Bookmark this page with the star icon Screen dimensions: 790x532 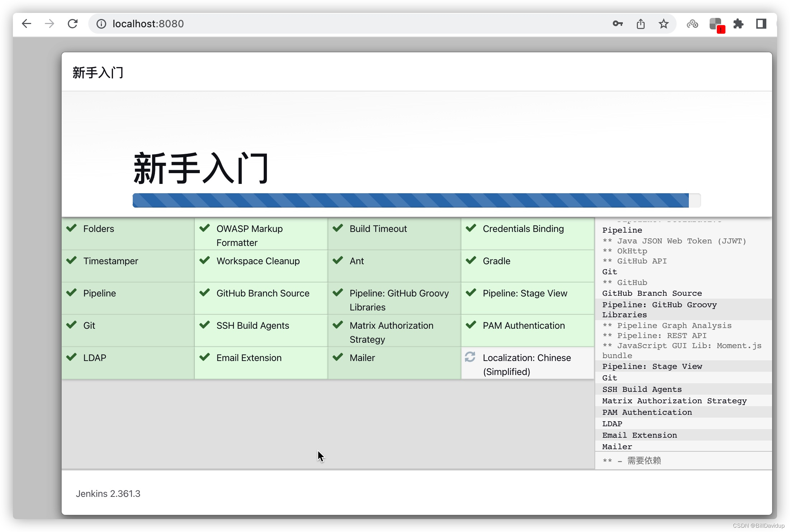pyautogui.click(x=663, y=24)
